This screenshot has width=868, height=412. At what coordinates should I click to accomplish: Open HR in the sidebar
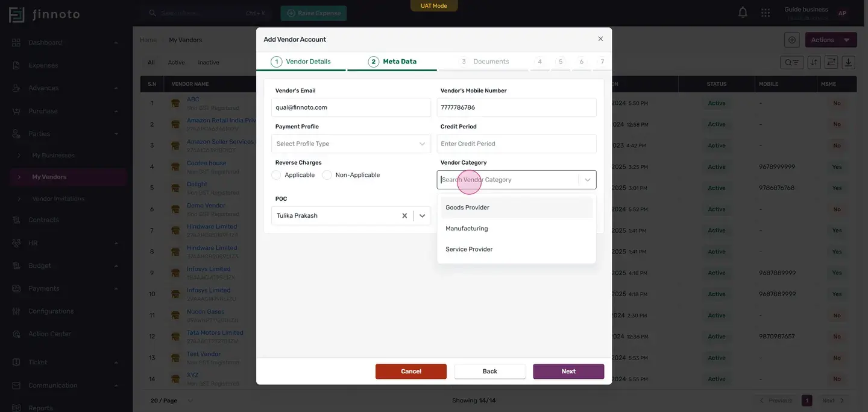click(33, 242)
